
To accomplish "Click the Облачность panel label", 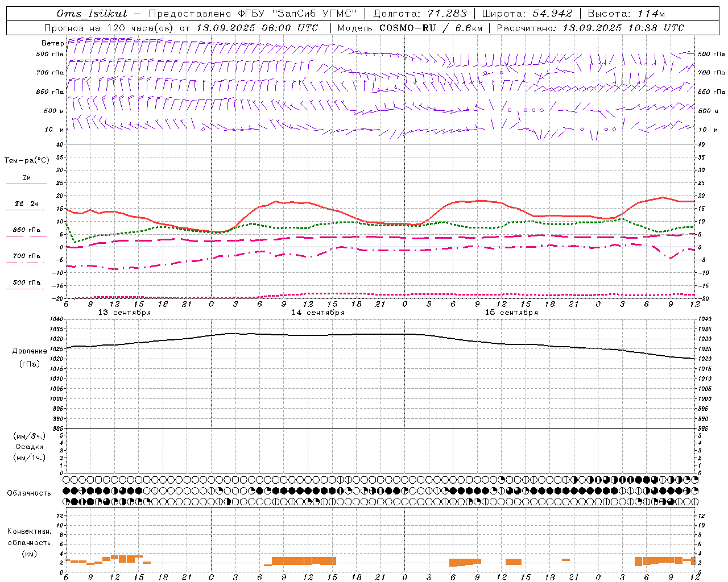I will [29, 493].
